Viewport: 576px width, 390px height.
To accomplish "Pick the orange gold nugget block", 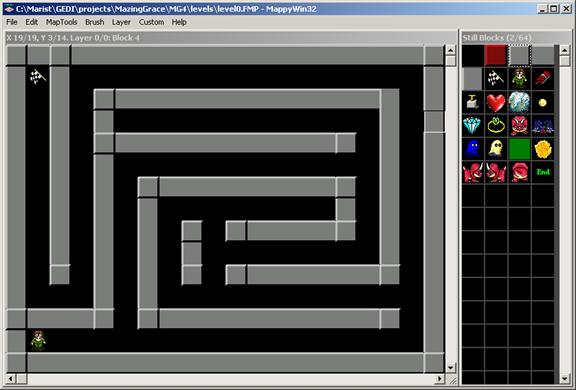I will (543, 149).
